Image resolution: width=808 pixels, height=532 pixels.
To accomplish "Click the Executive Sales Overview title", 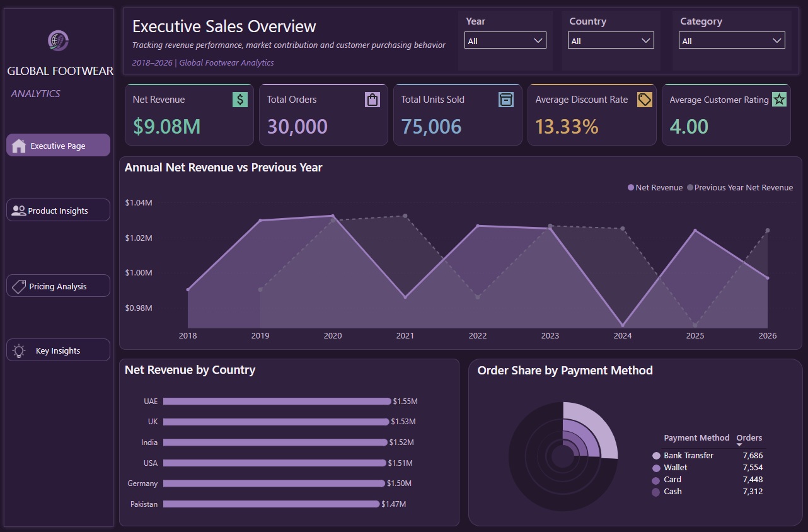I will tap(224, 26).
